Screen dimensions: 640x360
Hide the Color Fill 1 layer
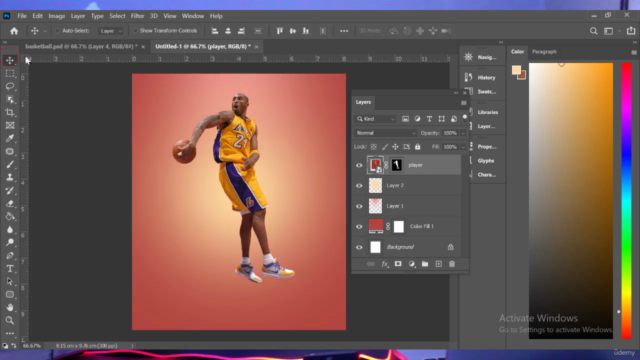359,227
